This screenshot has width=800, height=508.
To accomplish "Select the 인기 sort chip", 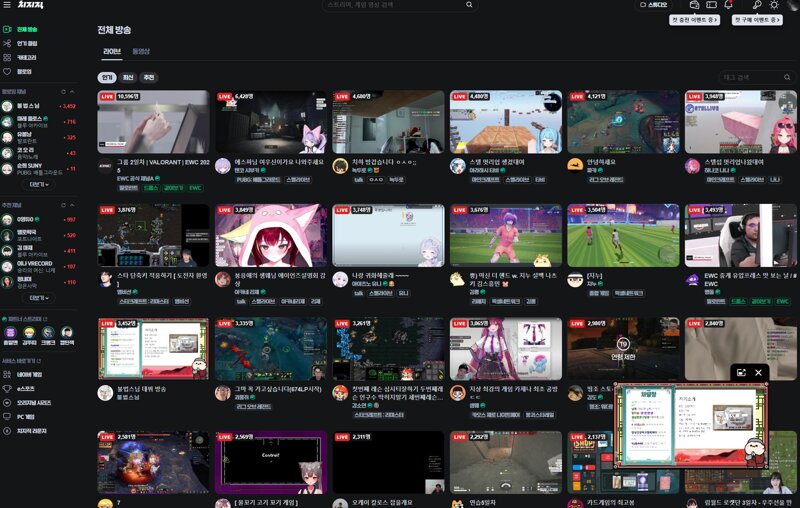I will pyautogui.click(x=107, y=78).
